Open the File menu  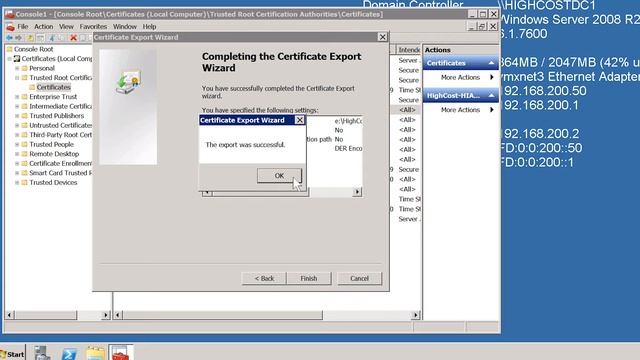tap(22, 27)
